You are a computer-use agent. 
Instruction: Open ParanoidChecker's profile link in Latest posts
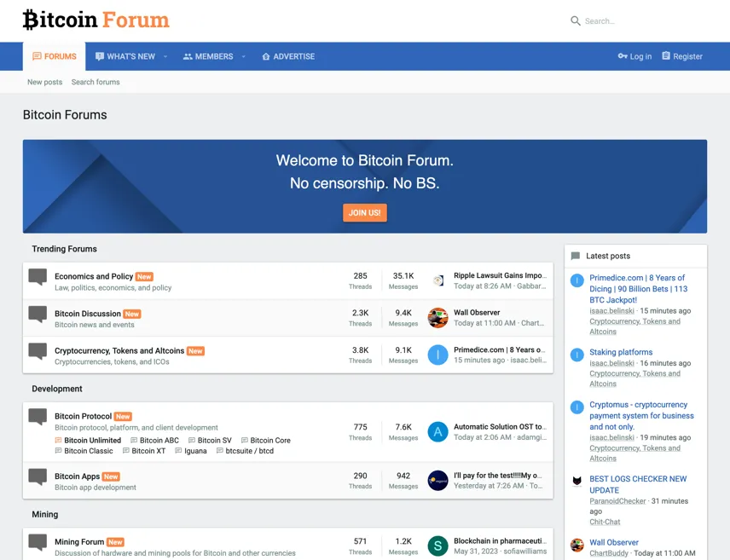pyautogui.click(x=617, y=501)
